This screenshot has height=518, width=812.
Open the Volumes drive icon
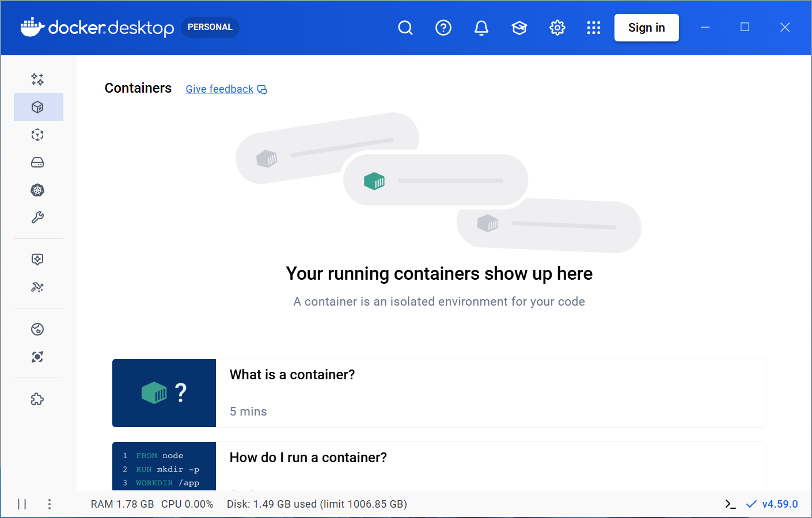37,162
